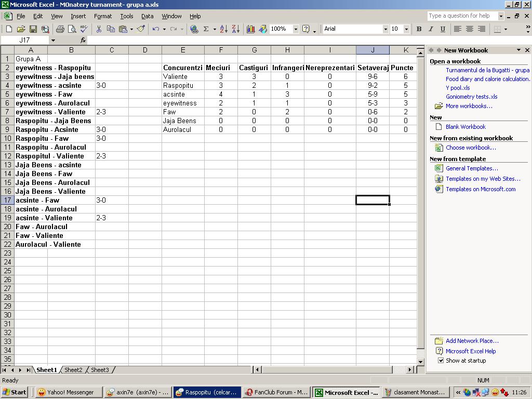
Task: Click the vertical scrollbar down arrow
Action: (x=420, y=362)
